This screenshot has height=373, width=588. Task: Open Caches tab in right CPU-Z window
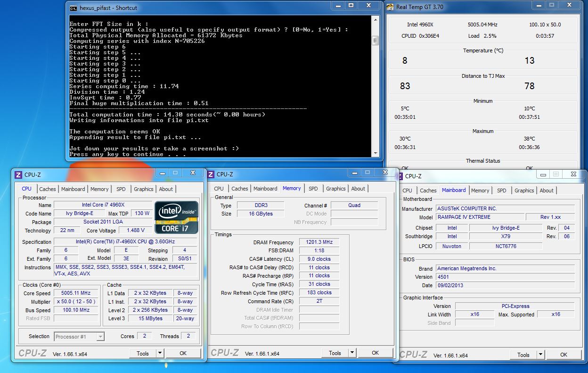pyautogui.click(x=428, y=191)
